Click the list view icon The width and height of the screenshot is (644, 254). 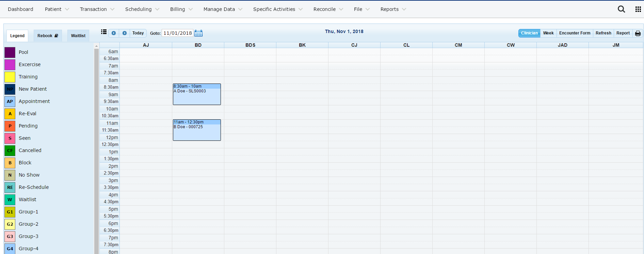[x=104, y=32]
